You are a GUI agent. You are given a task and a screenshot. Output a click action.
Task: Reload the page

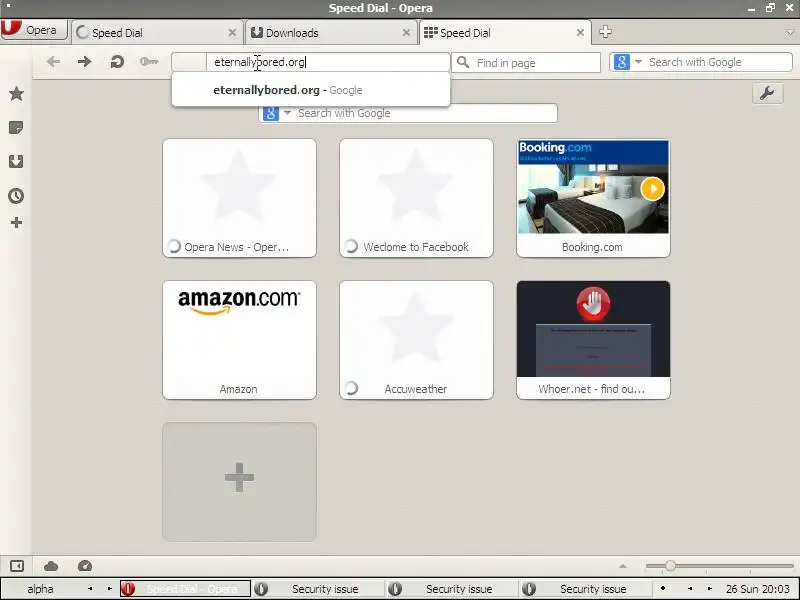pos(117,62)
